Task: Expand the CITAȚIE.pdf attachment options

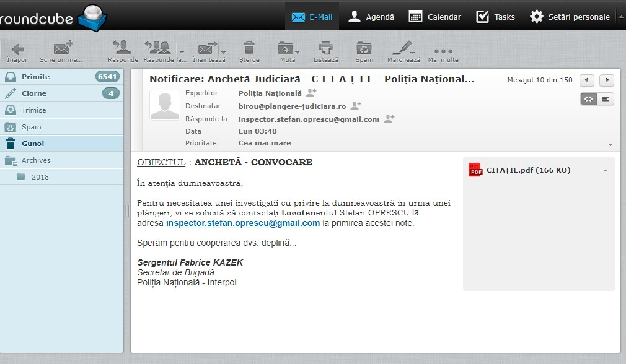Action: [606, 170]
